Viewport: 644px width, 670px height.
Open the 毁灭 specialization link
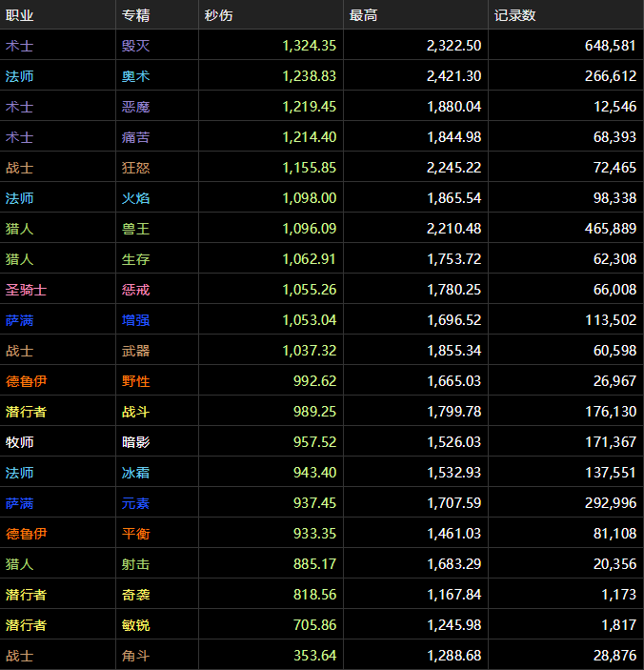click(135, 46)
